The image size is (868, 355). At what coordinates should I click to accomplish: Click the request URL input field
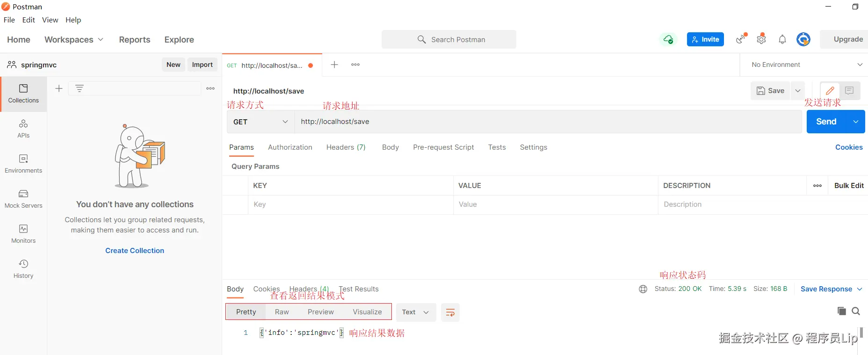[548, 122]
